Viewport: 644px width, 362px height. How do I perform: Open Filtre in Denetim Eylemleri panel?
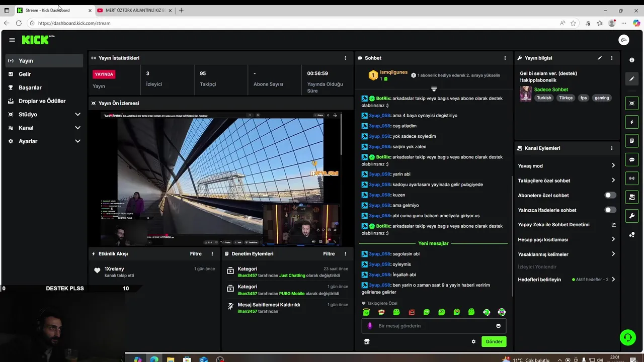[329, 254]
